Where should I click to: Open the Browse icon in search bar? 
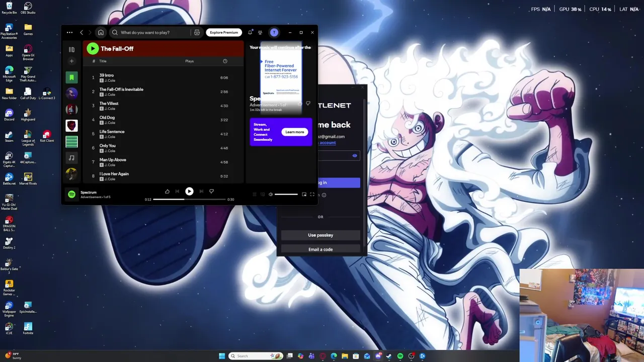click(x=197, y=32)
